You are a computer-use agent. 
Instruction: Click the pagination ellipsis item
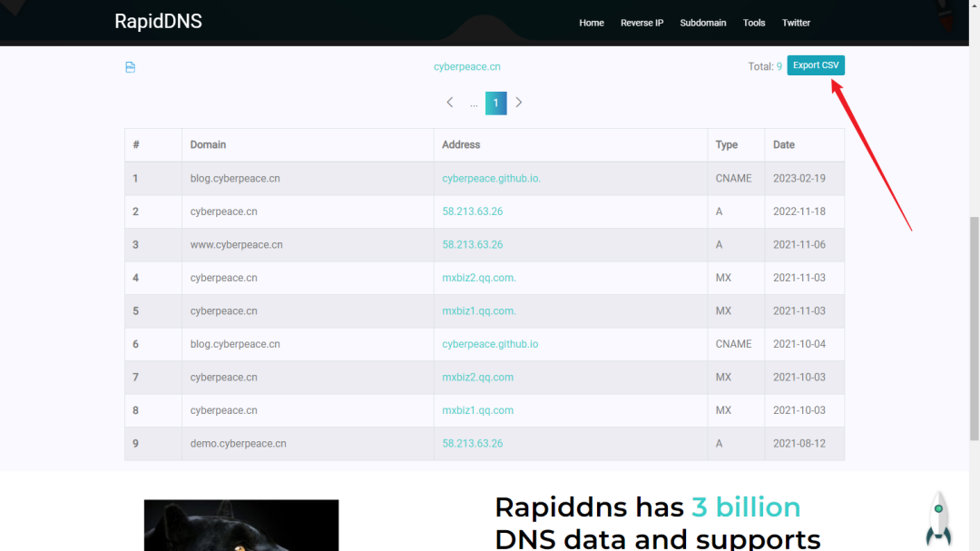click(x=474, y=103)
